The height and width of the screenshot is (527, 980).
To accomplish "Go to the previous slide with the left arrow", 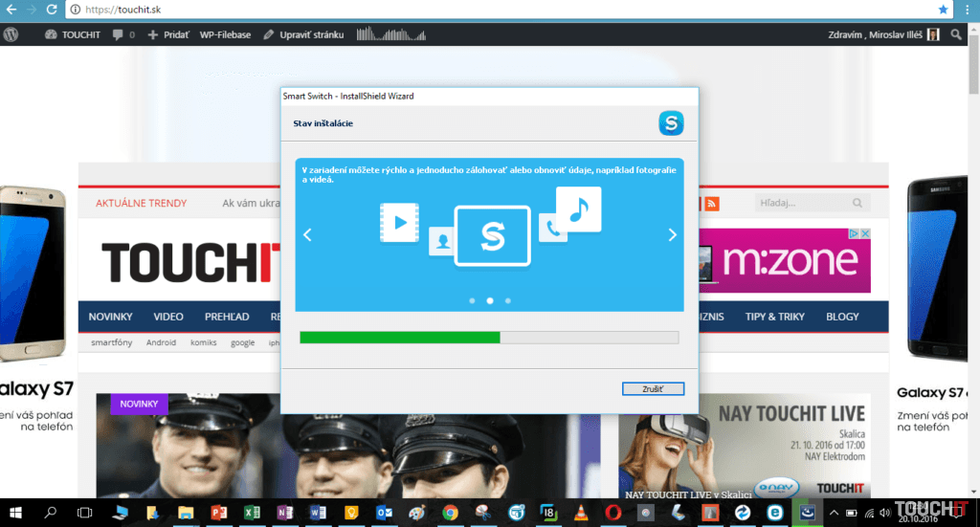I will coord(307,235).
